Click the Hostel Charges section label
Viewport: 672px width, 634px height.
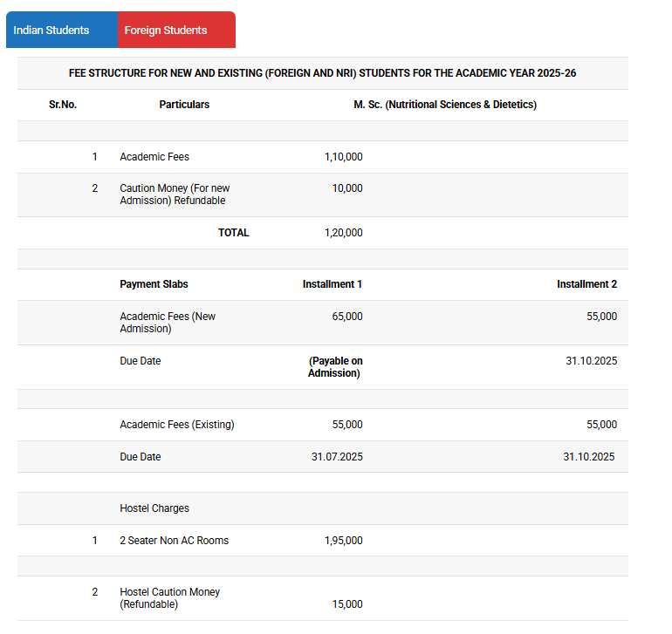[x=154, y=508]
